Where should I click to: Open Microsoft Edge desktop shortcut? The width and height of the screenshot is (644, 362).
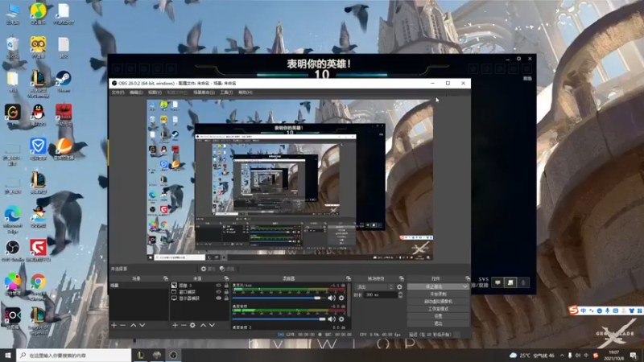[13, 217]
